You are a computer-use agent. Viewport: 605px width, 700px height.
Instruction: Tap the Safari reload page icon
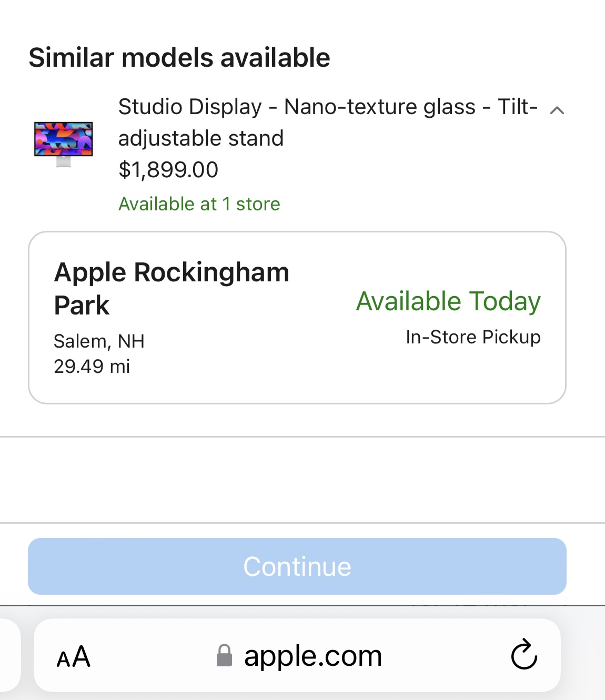tap(524, 655)
